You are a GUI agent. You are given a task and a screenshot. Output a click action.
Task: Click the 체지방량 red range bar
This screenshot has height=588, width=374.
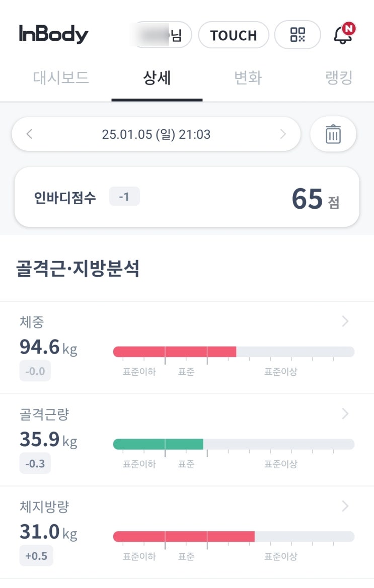pos(184,537)
